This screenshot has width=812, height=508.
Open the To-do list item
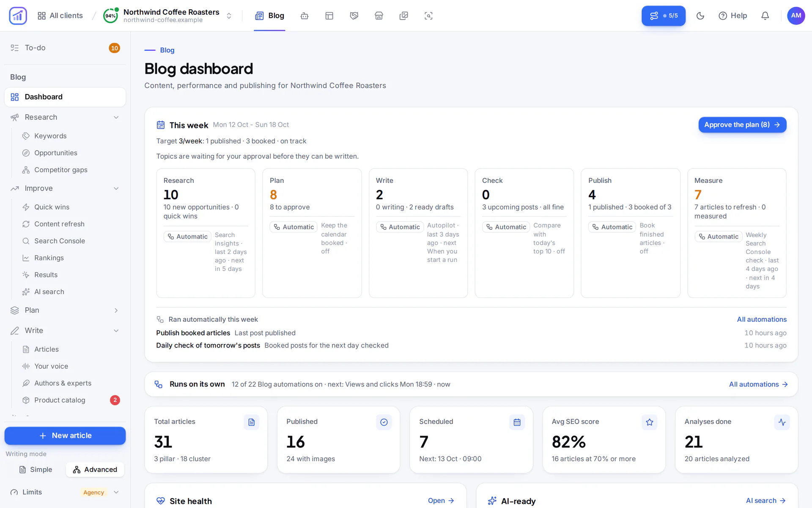coord(65,48)
